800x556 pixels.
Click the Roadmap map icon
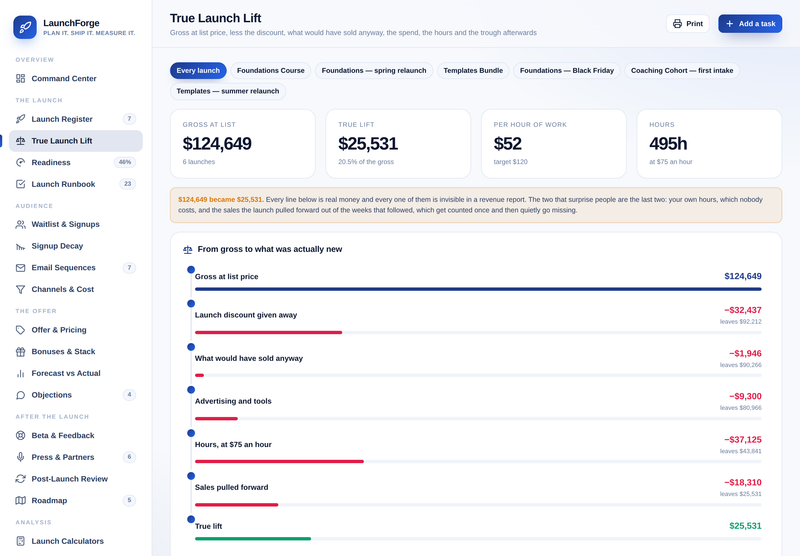[x=20, y=500]
